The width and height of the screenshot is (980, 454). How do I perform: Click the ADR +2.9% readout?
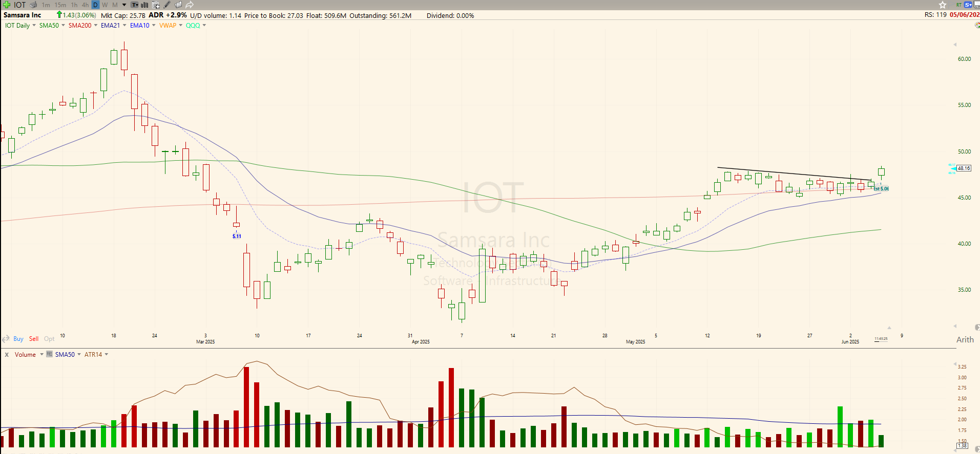pos(168,15)
